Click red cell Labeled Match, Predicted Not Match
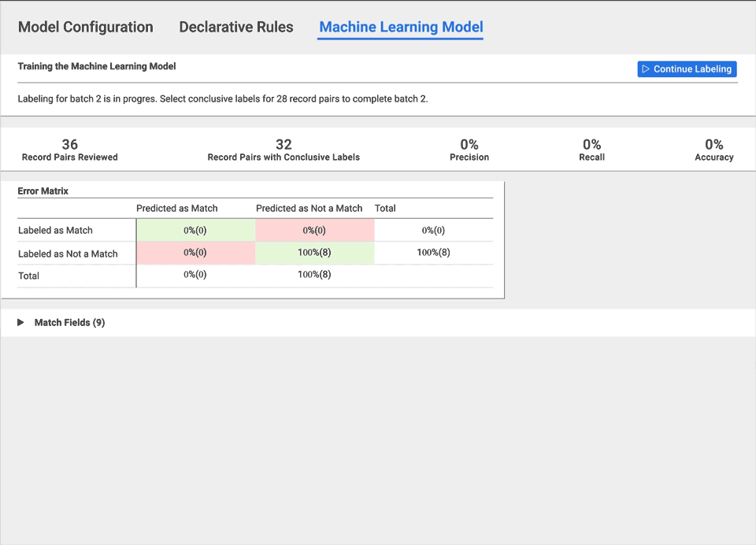This screenshot has width=756, height=545. pos(314,231)
